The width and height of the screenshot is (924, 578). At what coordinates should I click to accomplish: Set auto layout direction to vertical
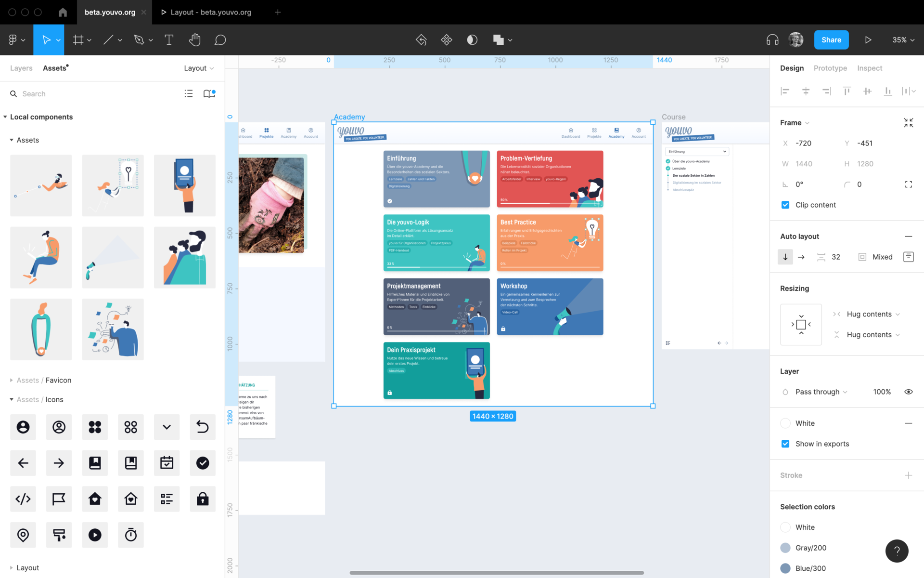(x=785, y=257)
